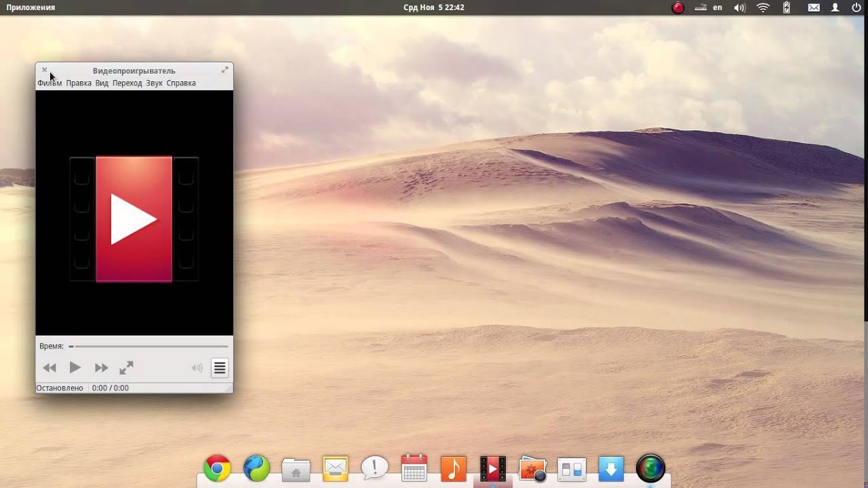Open the Calendar app in the dock
Viewport: 868px width, 488px height.
[414, 468]
